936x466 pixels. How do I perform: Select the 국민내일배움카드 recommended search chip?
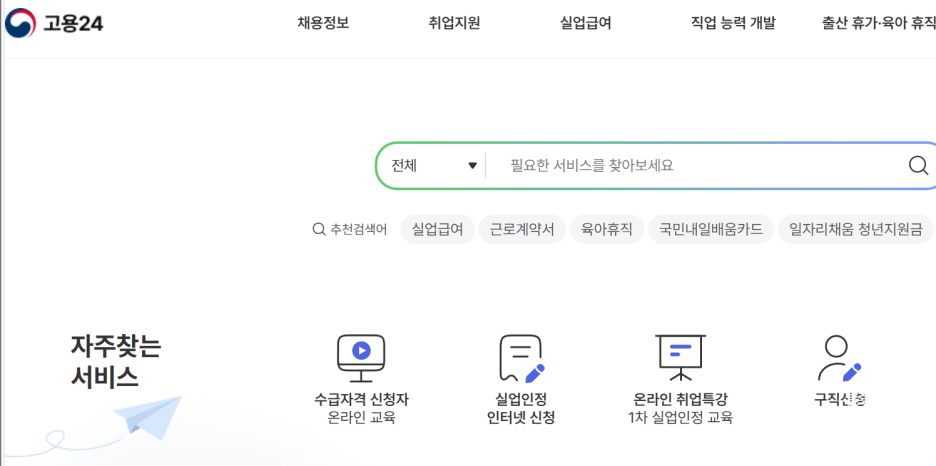[x=711, y=230]
